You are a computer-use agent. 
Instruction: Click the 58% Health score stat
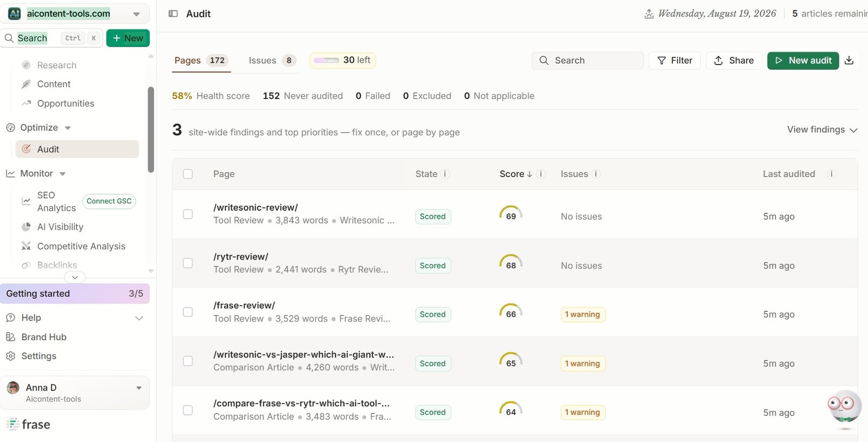click(211, 96)
